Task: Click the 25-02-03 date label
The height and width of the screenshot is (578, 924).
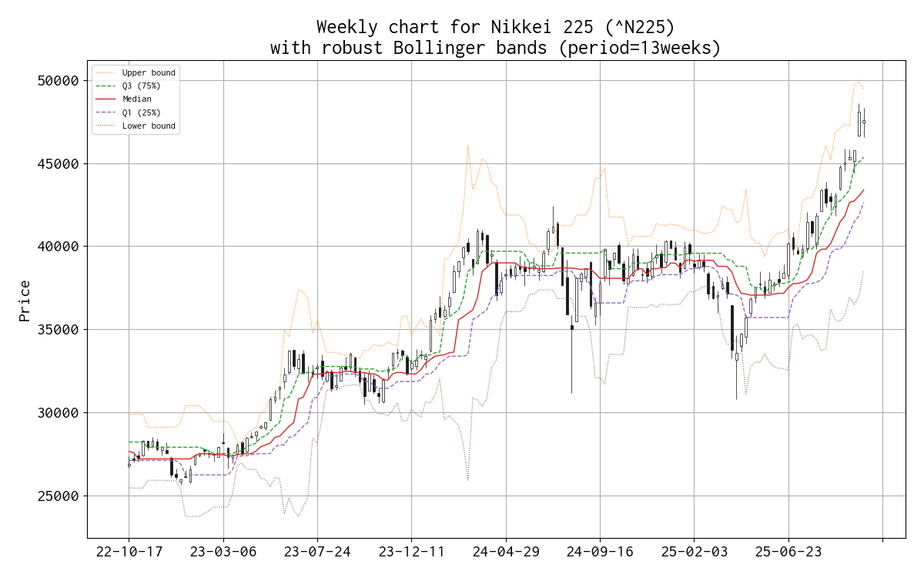Action: [694, 553]
